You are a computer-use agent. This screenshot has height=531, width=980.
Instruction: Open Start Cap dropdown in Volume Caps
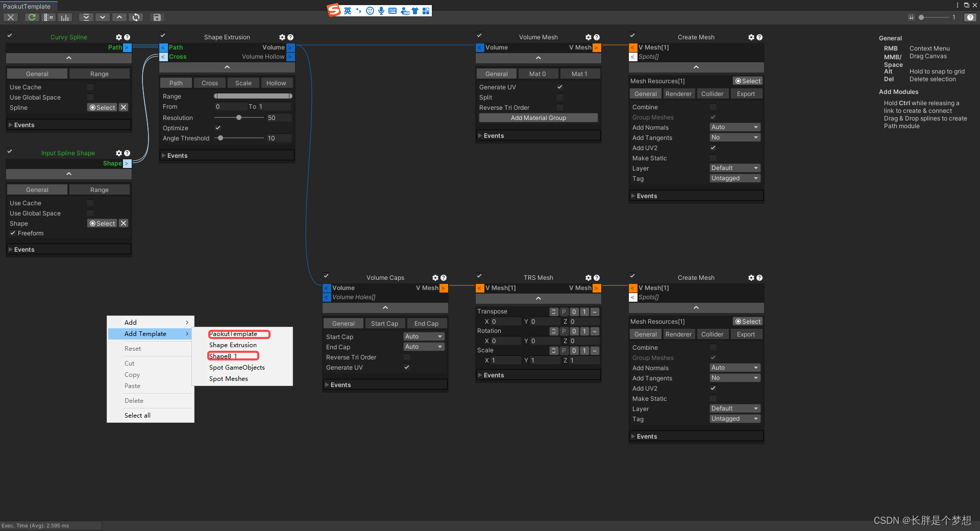click(x=424, y=336)
